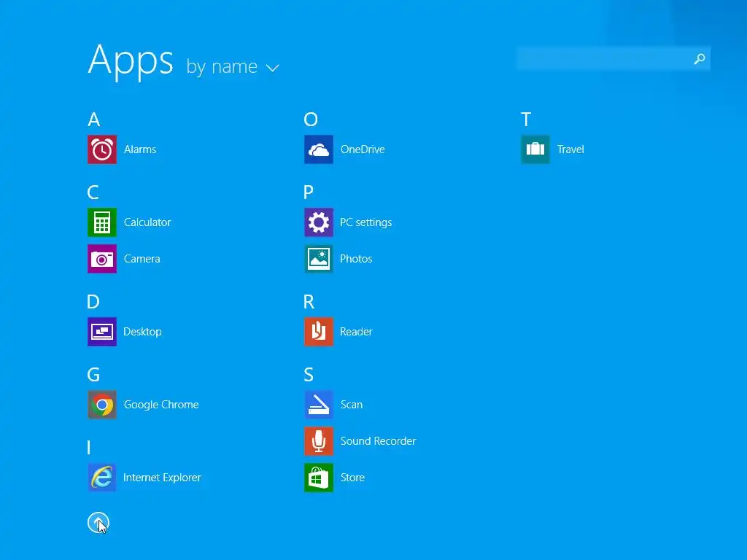Image resolution: width=747 pixels, height=560 pixels.
Task: Click the 'Sound Recorder' text label
Action: pyautogui.click(x=379, y=441)
